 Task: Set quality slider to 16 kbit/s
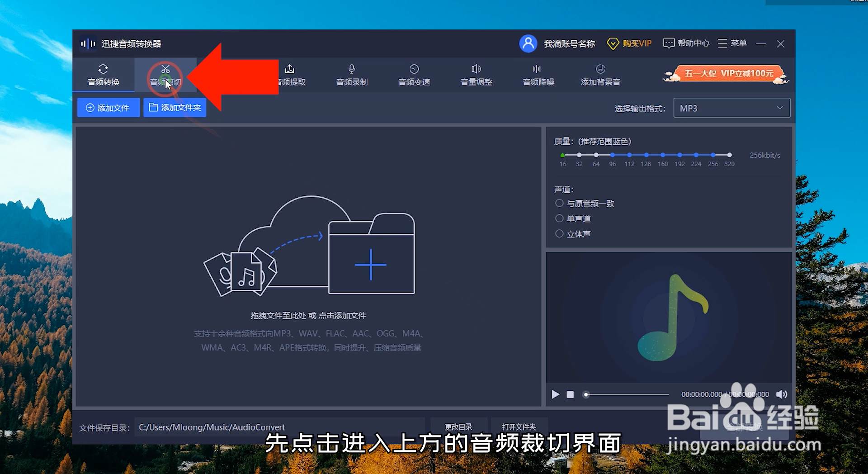click(x=562, y=155)
